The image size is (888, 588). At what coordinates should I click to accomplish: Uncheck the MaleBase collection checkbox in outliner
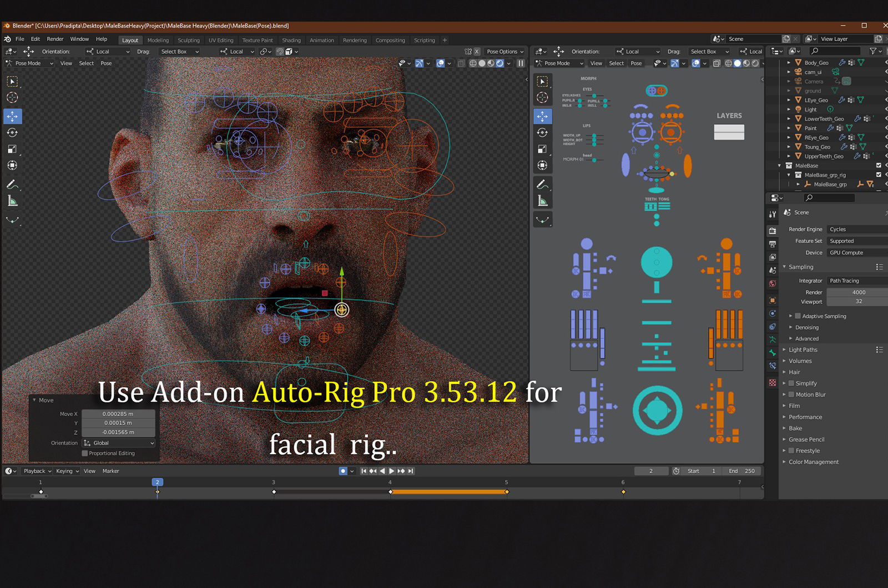tap(879, 165)
